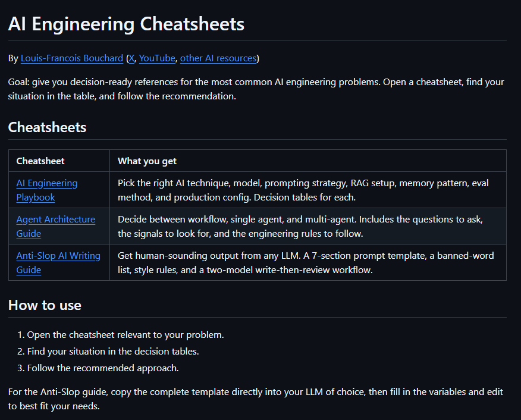Click step 'Open the cheatsheet relevant to your problem'
This screenshot has height=420, width=521.
point(125,334)
